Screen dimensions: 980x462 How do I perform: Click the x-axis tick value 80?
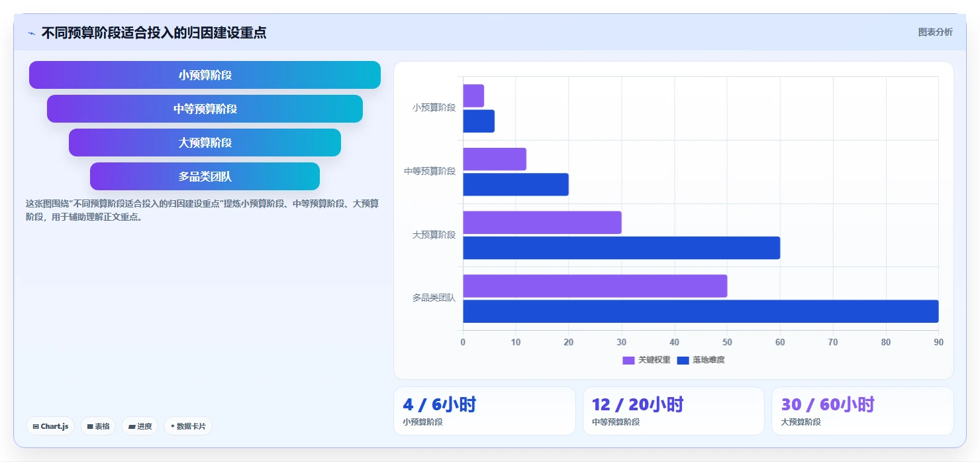[886, 342]
